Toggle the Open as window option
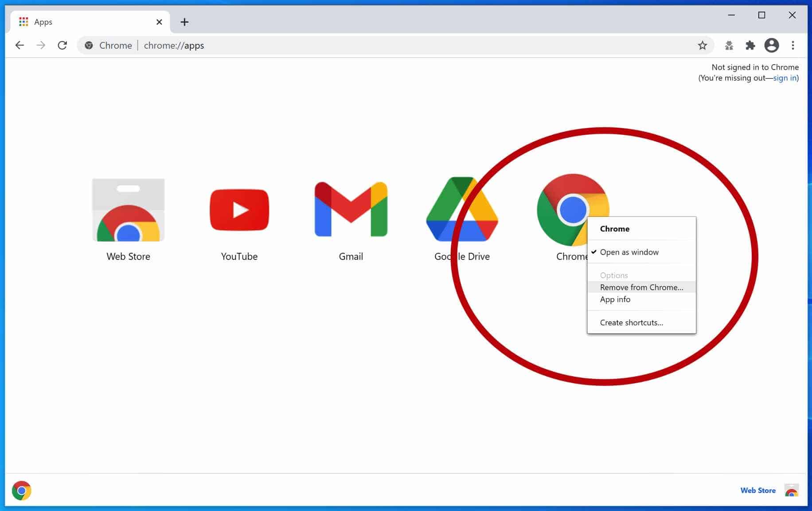This screenshot has height=511, width=812. 642,252
